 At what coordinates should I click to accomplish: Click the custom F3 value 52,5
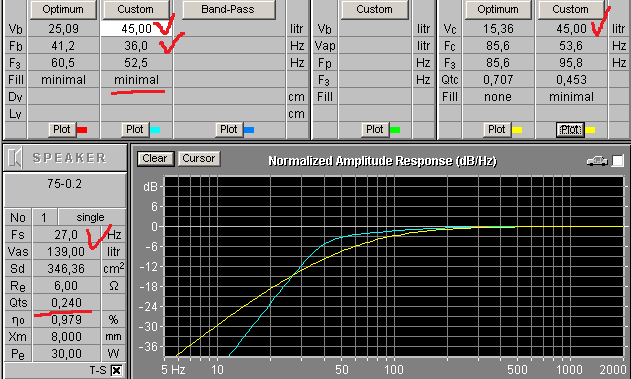coord(136,63)
